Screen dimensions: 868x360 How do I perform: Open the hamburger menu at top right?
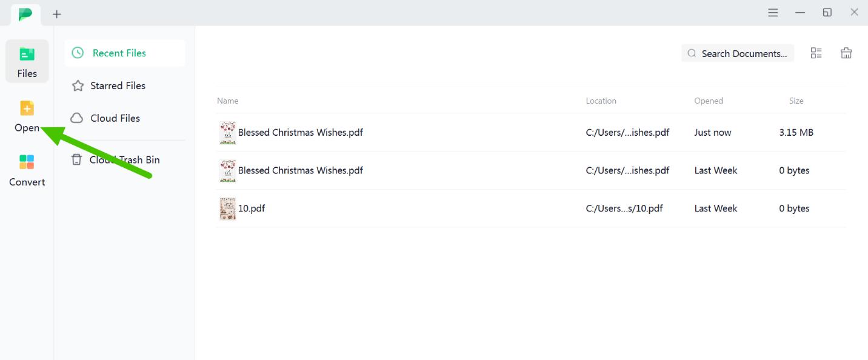pyautogui.click(x=773, y=12)
